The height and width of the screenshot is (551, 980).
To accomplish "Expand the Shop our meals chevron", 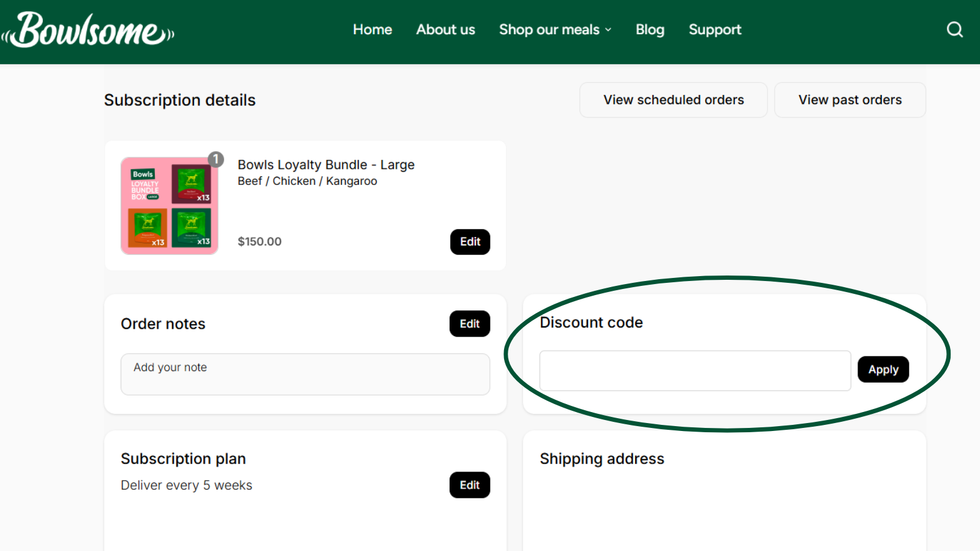I will pos(608,30).
